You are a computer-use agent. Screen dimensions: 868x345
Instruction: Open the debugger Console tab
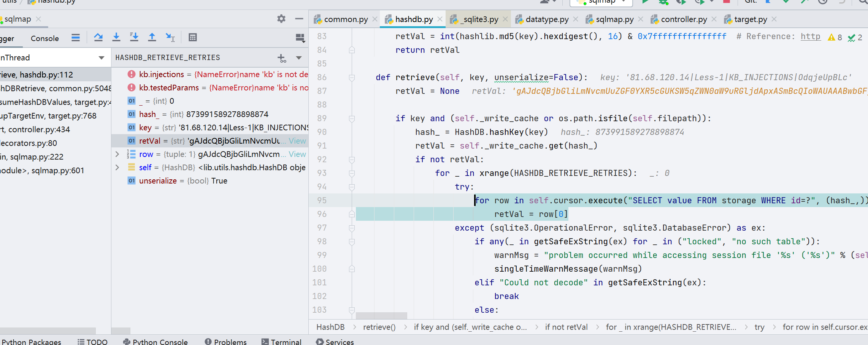coord(45,38)
